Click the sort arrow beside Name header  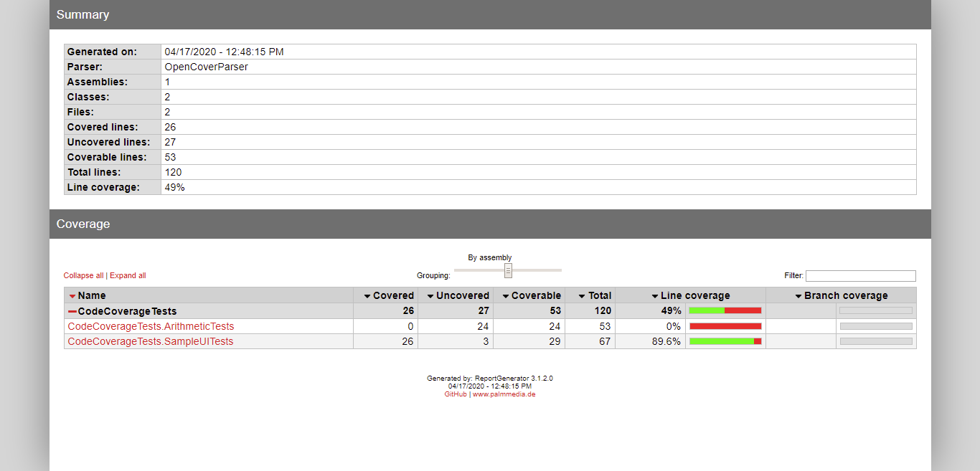pos(72,296)
